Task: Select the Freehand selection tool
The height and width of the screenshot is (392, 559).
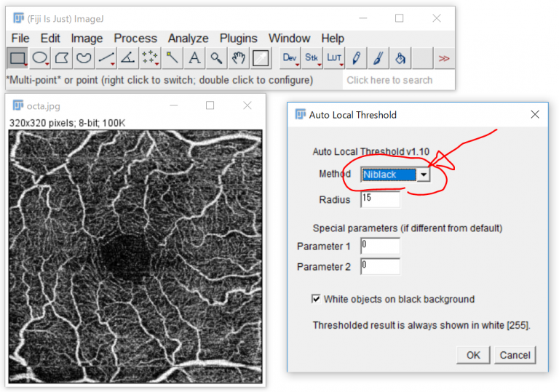Action: tap(84, 58)
